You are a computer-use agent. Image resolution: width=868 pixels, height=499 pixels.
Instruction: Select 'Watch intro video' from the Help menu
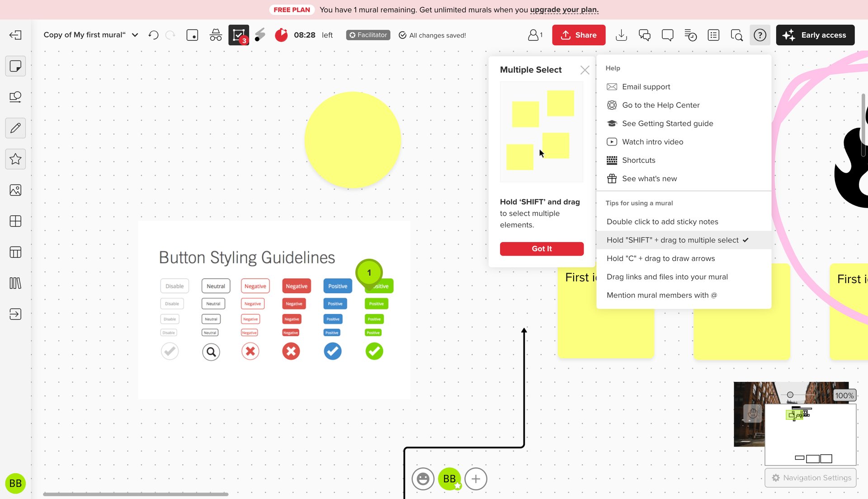(652, 142)
